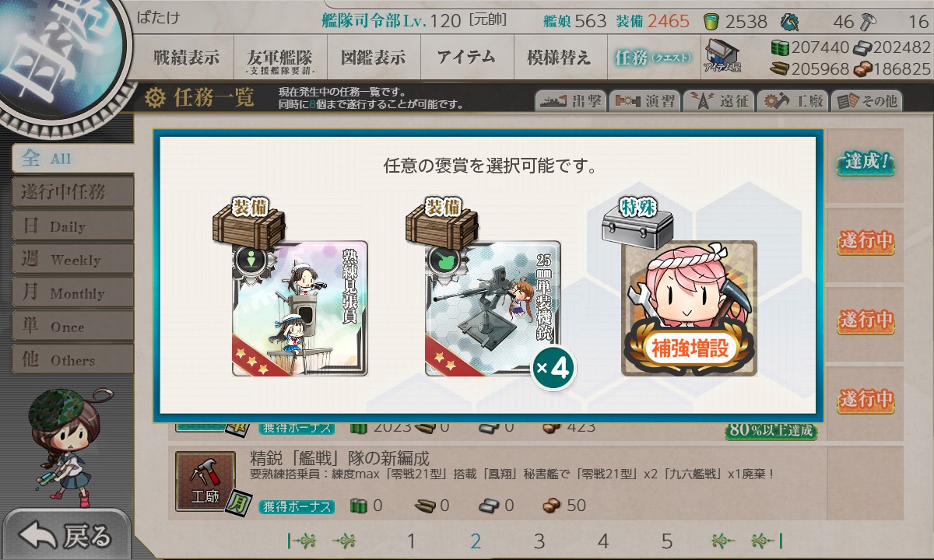The image size is (934, 560).
Task: Open the アイテム屋 shop icon
Action: (x=722, y=56)
